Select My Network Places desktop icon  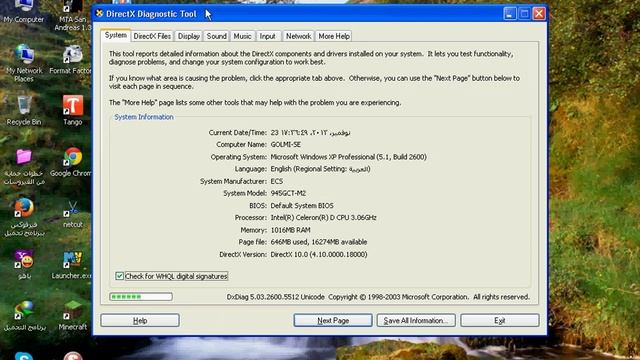tap(24, 63)
